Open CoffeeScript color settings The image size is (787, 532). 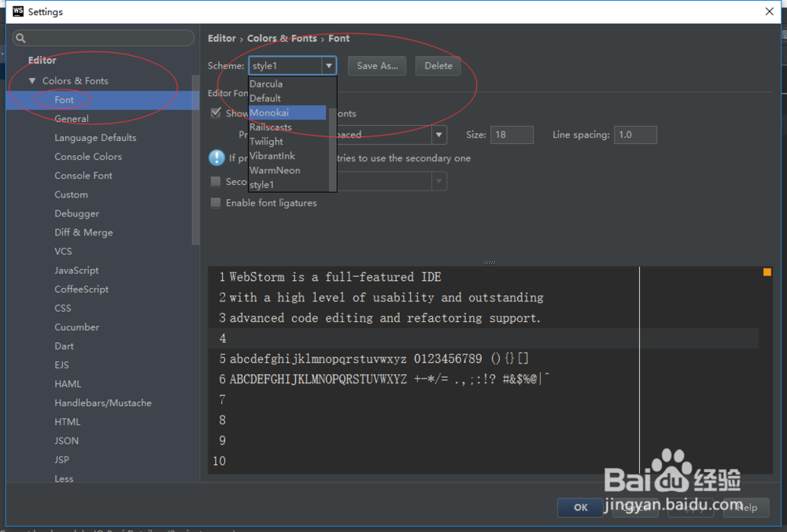tap(81, 289)
